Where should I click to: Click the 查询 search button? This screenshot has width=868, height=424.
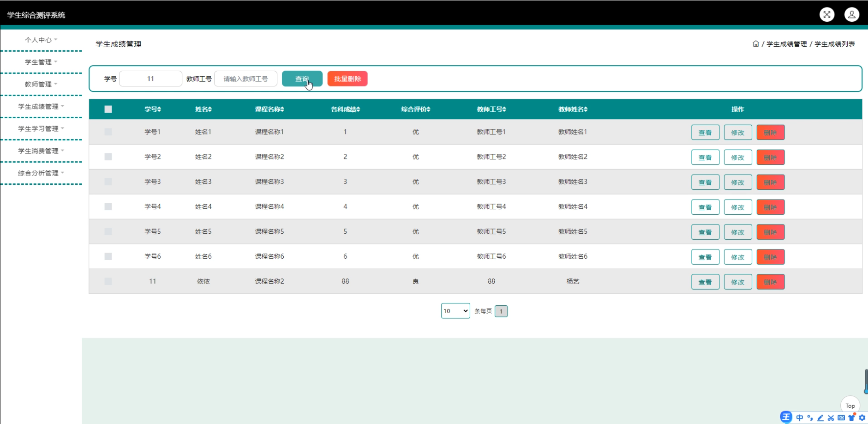point(302,79)
